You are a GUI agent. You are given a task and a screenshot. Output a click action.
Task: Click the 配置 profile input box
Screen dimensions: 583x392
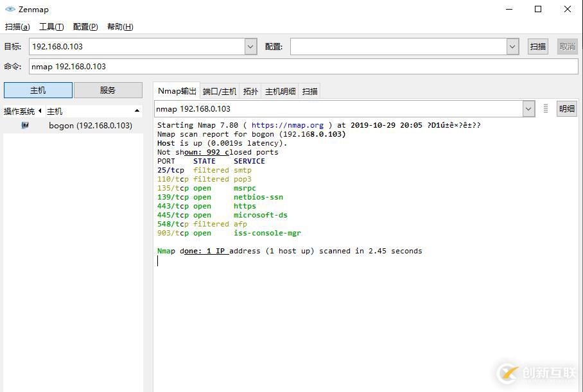399,47
